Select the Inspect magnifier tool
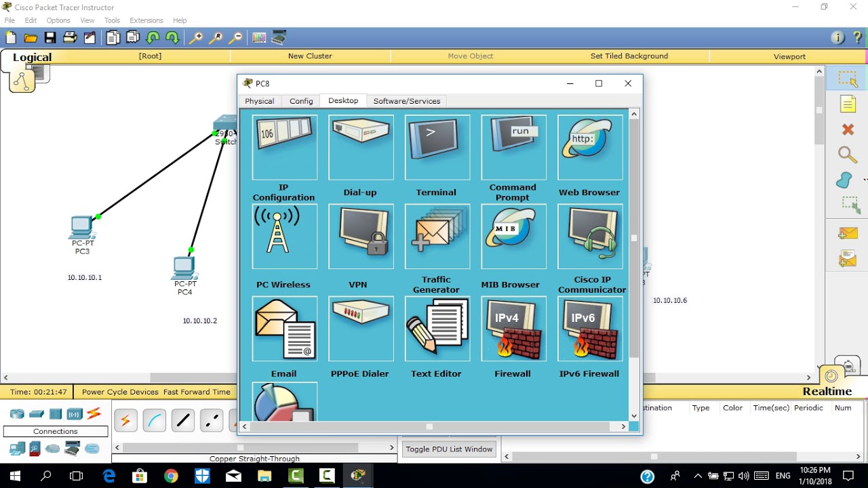868x488 pixels. click(848, 155)
